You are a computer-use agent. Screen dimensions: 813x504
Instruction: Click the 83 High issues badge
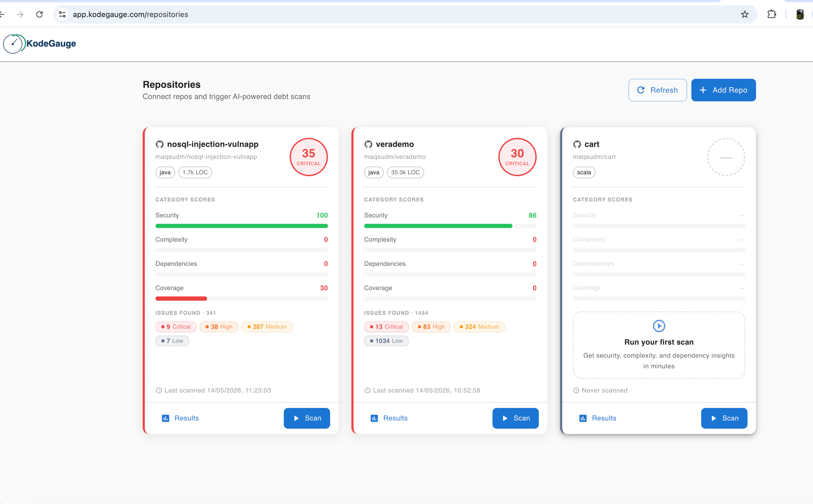tap(431, 327)
